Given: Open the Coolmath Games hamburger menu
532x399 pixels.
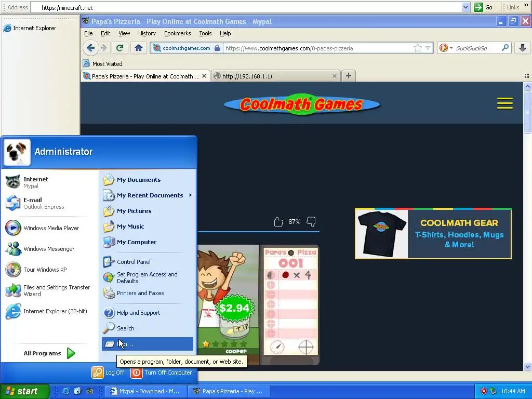Looking at the screenshot, I should tap(504, 103).
